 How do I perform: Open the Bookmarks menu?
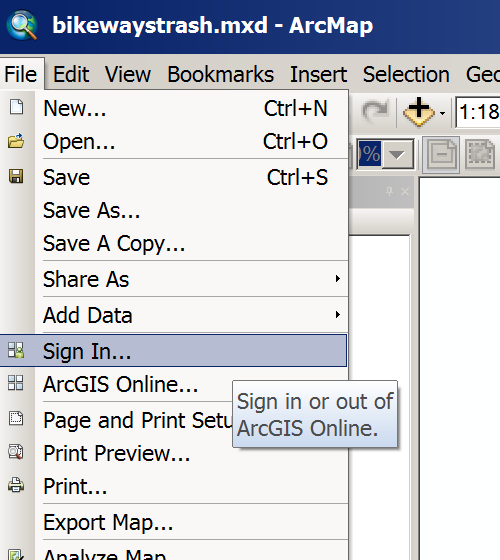(221, 75)
